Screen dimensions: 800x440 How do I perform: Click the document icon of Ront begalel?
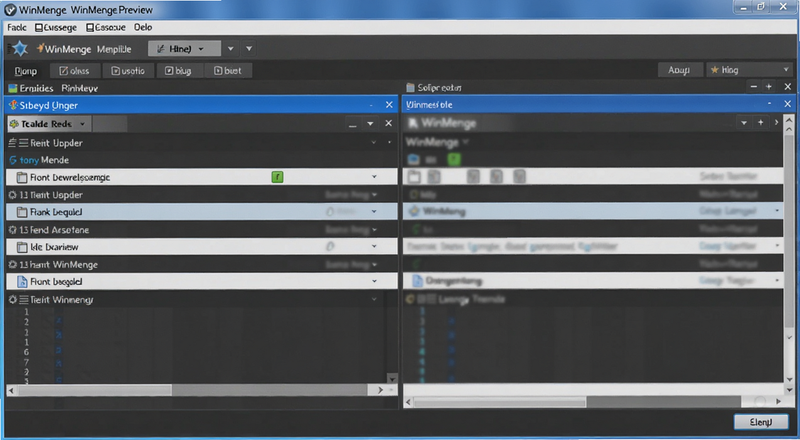coord(22,281)
